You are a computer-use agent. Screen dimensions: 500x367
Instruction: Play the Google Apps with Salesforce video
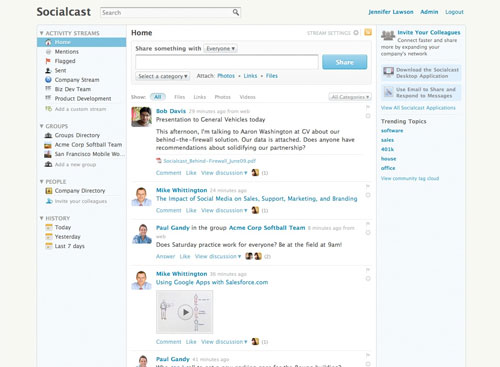coord(185,312)
